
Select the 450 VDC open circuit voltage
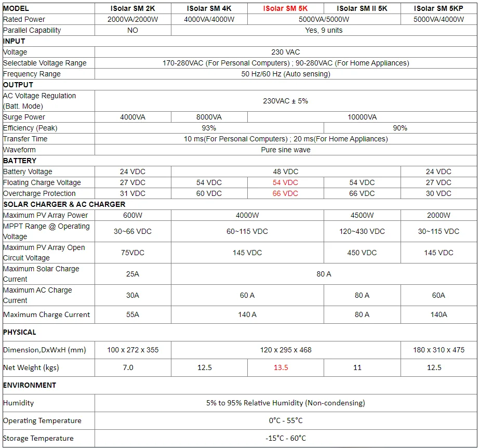[362, 253]
